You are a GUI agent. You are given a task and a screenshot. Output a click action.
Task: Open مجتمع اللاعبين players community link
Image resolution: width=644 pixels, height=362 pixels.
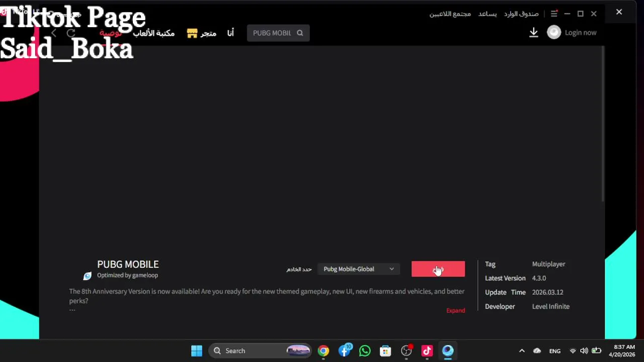(x=450, y=14)
